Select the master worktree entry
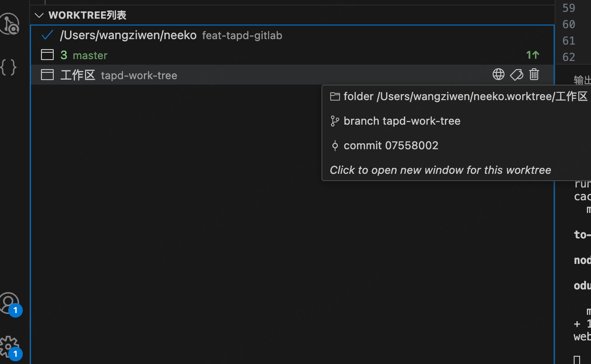 pos(90,56)
